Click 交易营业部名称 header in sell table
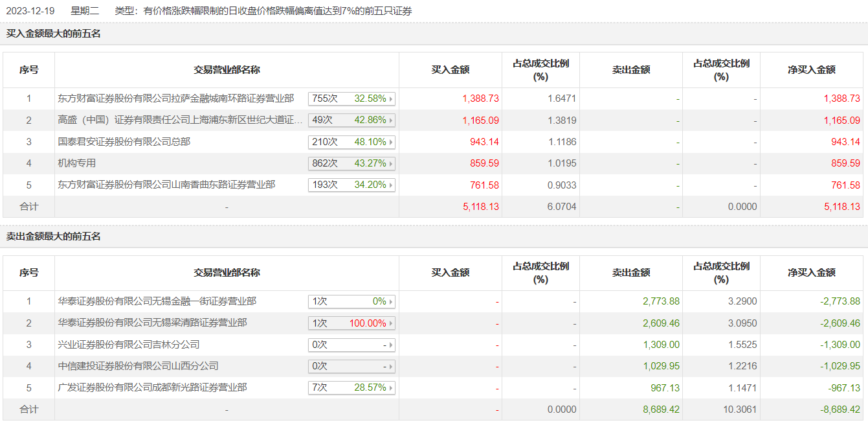This screenshot has width=868, height=427. (227, 273)
